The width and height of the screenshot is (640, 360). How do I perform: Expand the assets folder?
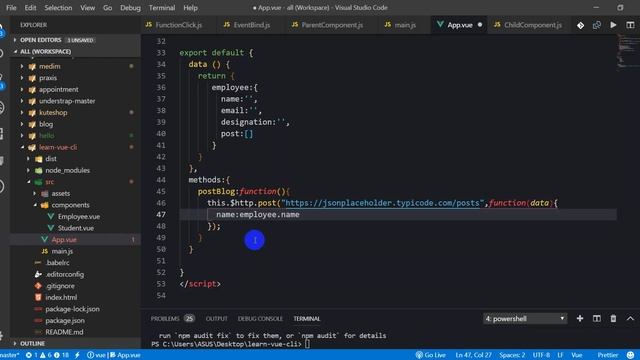(x=60, y=193)
